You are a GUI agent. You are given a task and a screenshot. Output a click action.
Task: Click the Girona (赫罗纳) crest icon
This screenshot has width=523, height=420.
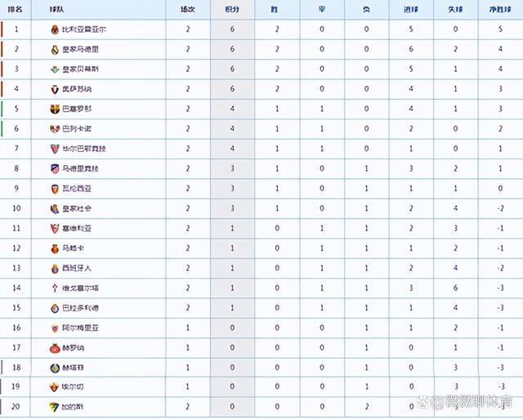(x=55, y=348)
